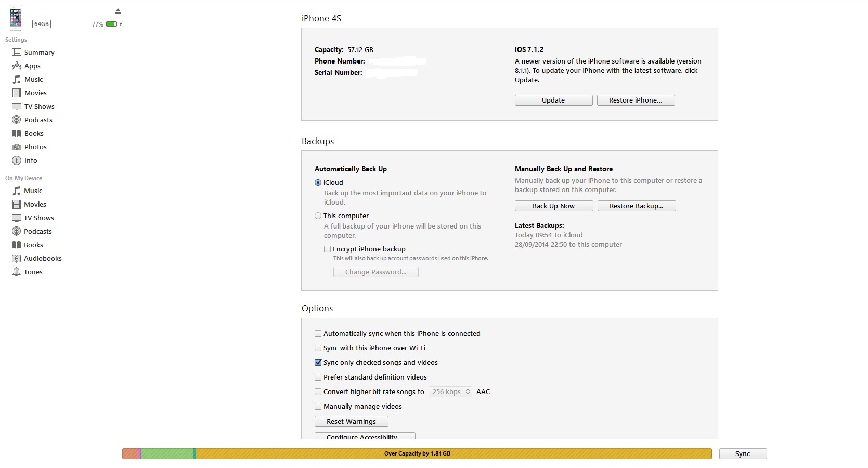Viewport: 868px width, 468px height.
Task: Click the Options section heading
Action: coord(317,308)
